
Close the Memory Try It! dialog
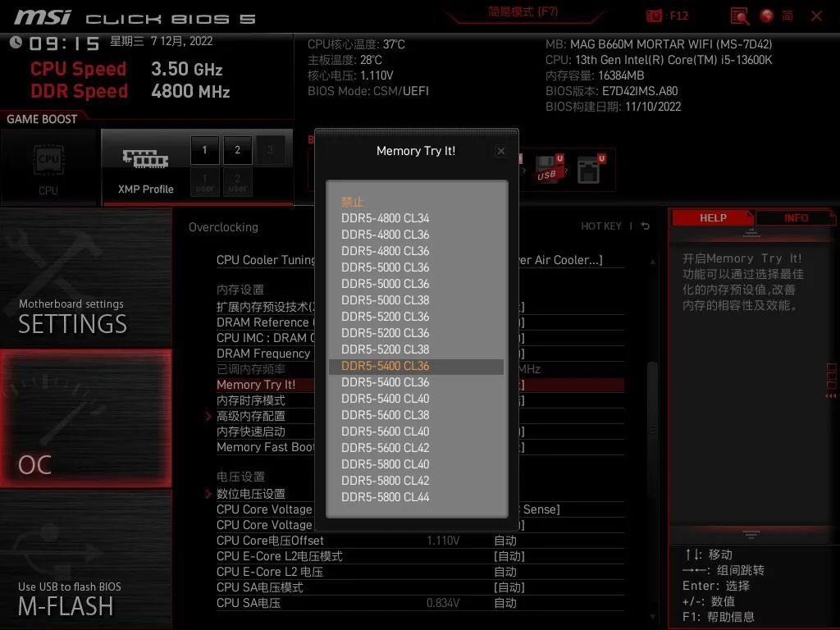[x=501, y=151]
